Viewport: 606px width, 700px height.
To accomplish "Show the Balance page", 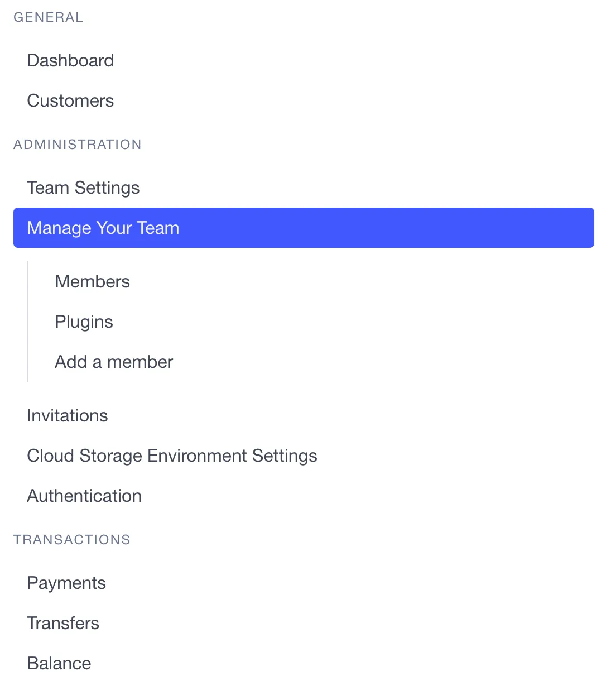I will click(x=59, y=663).
